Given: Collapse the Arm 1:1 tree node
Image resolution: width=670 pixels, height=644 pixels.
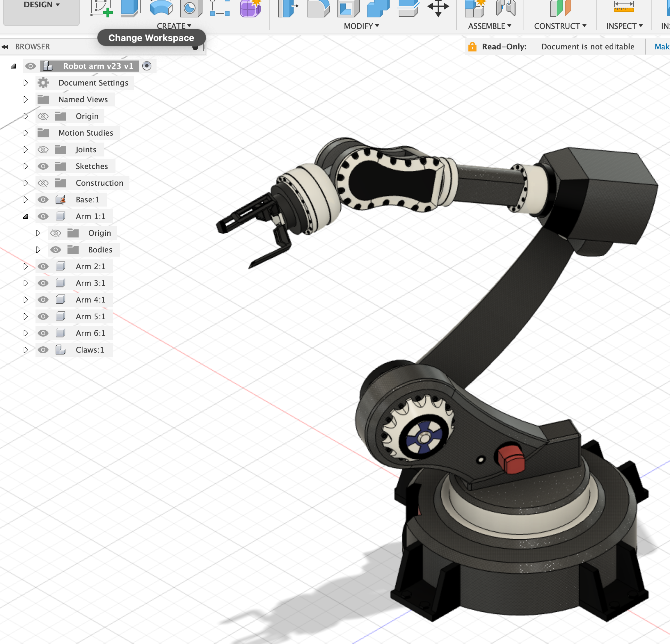Looking at the screenshot, I should (25, 216).
